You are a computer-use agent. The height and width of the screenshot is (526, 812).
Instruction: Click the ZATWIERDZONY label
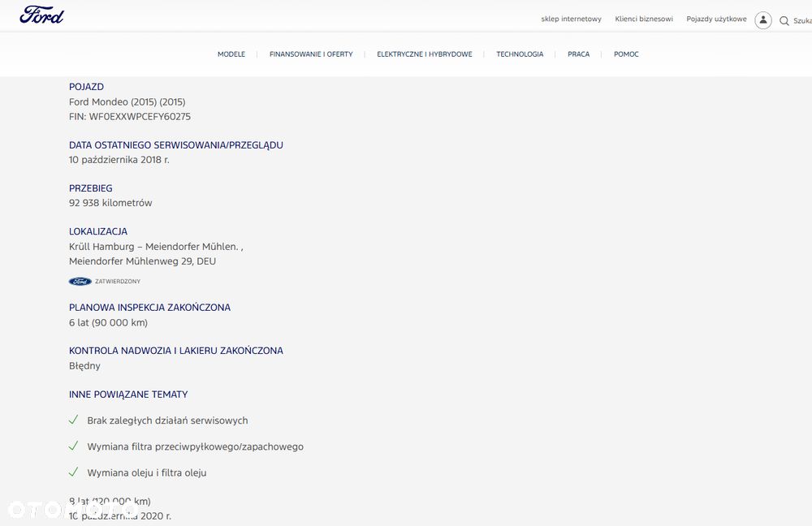tap(118, 282)
